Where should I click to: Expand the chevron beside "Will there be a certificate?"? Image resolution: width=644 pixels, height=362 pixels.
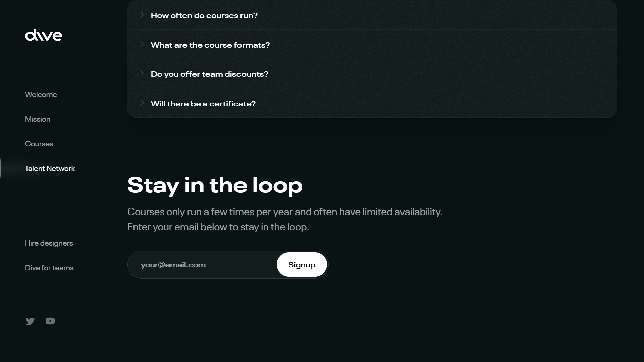click(142, 103)
